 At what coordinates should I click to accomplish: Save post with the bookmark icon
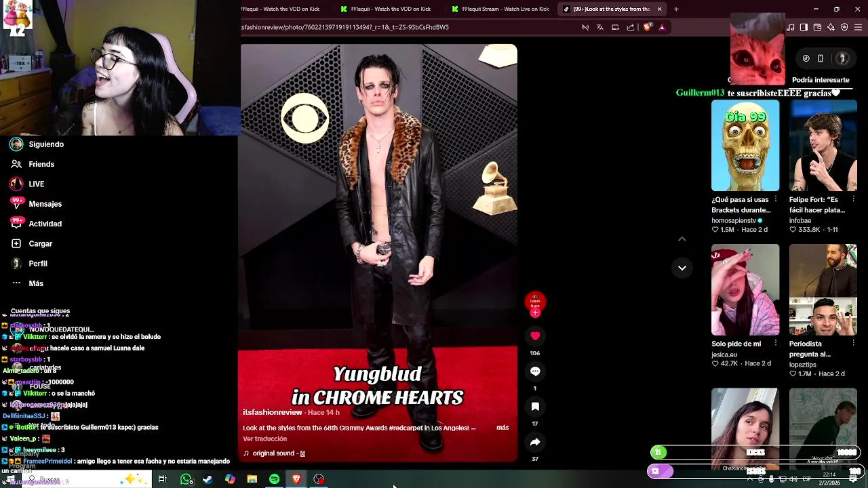click(x=535, y=406)
